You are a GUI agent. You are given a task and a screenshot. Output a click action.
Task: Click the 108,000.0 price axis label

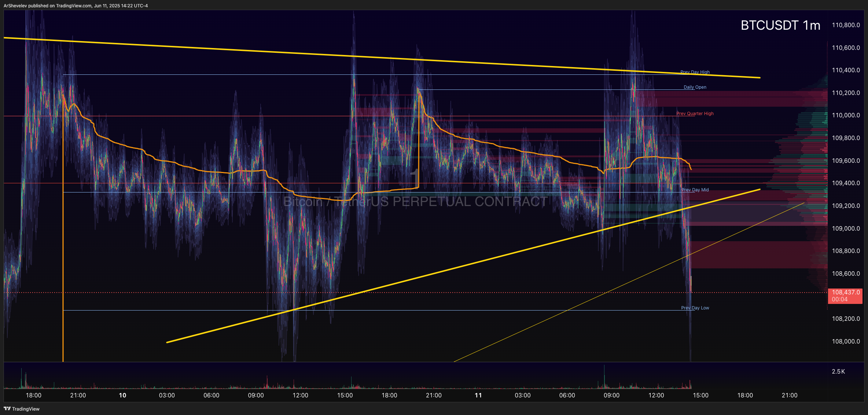[846, 341]
